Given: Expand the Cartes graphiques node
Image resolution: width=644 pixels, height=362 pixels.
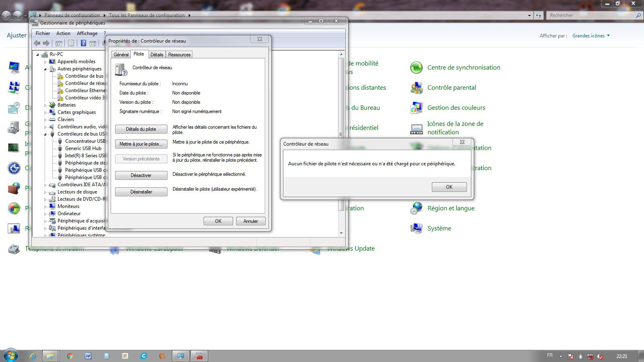Looking at the screenshot, I should [x=45, y=112].
